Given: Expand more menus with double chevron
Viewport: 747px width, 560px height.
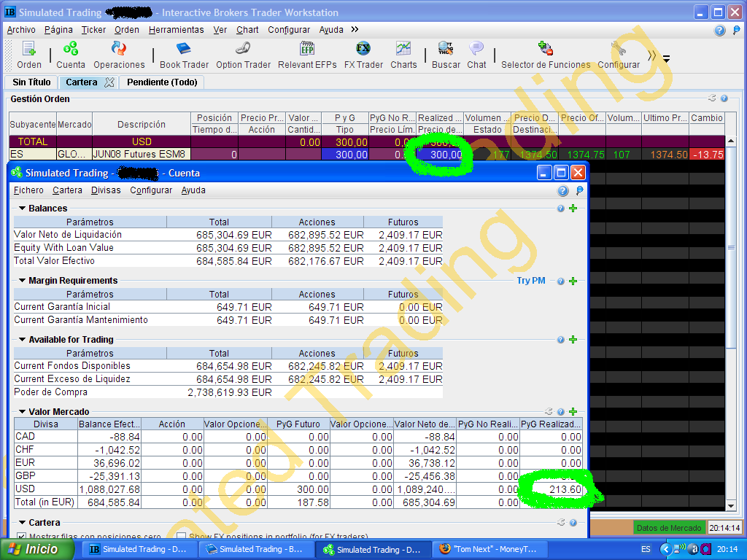Looking at the screenshot, I should (355, 29).
